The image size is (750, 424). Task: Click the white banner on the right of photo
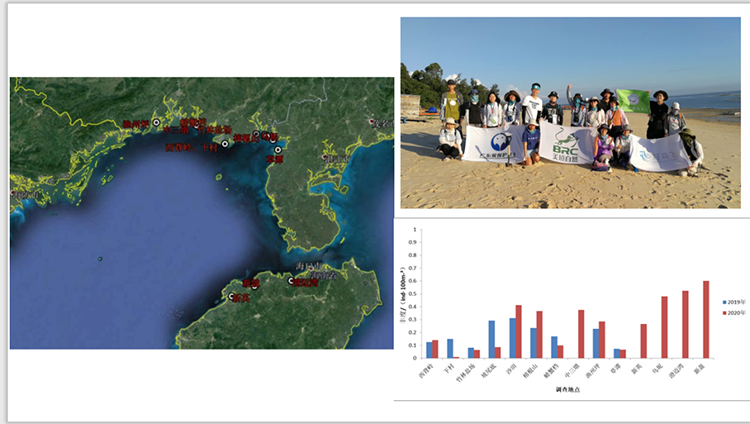[657, 152]
